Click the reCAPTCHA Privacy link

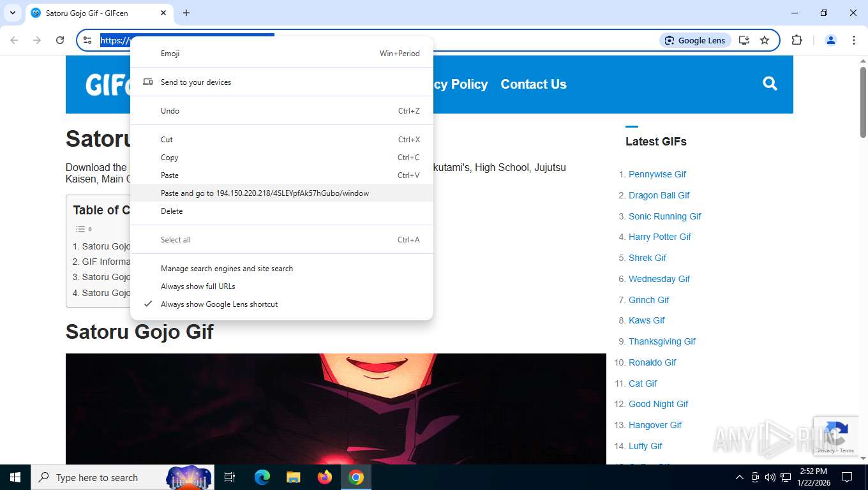tap(826, 450)
